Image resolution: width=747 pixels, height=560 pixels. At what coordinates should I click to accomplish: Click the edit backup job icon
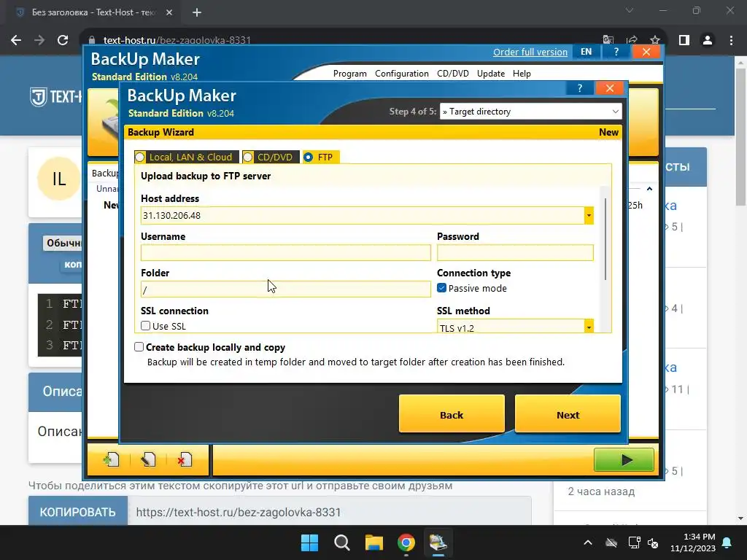click(x=148, y=460)
